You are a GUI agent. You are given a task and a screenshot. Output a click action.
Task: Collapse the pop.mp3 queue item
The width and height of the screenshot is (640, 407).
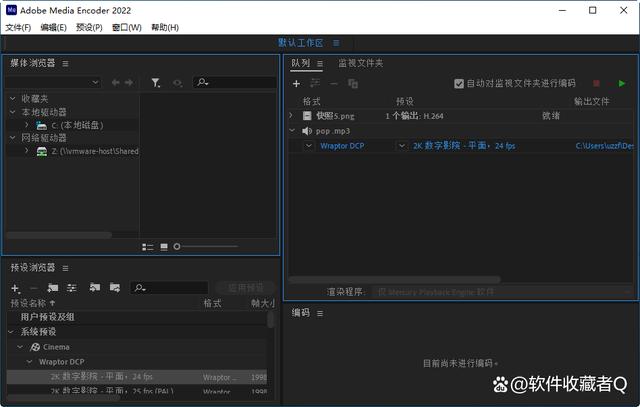(292, 131)
